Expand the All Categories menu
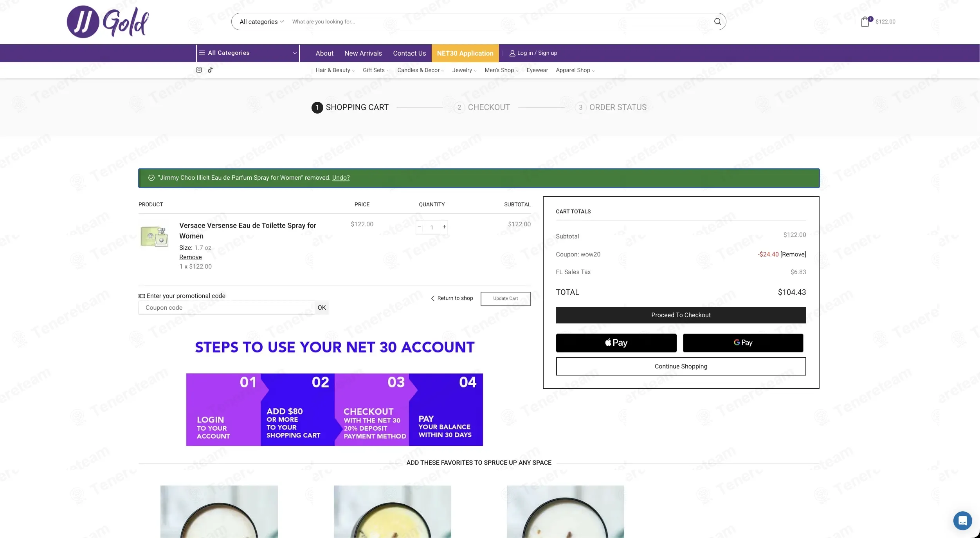 248,53
